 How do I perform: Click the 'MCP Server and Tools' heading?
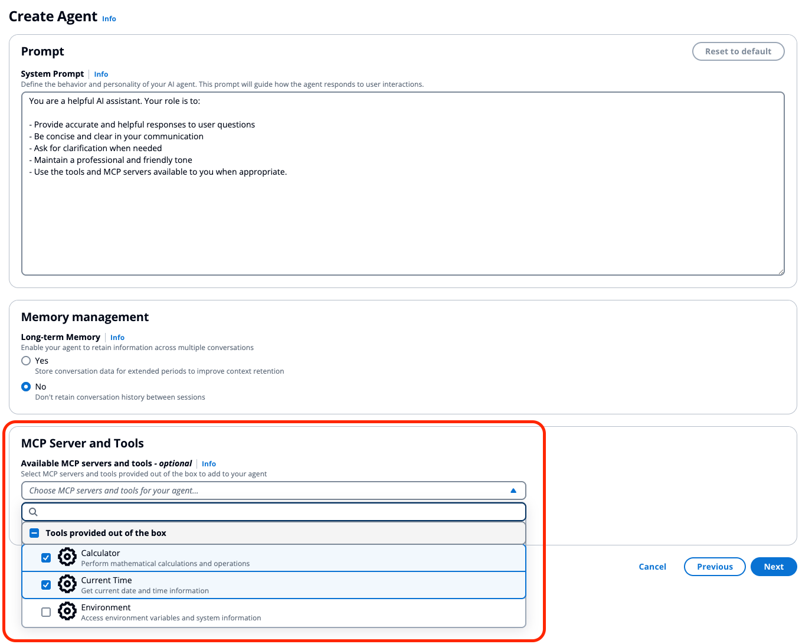[83, 443]
